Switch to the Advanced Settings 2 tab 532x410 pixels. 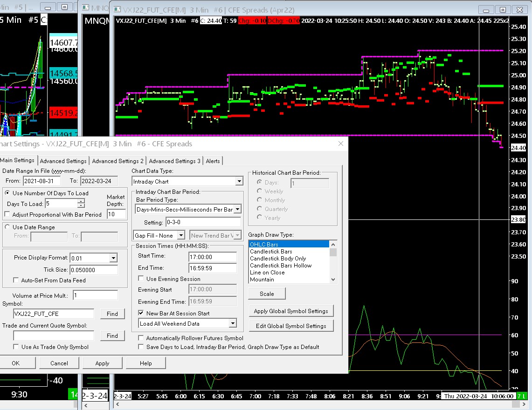pyautogui.click(x=117, y=161)
